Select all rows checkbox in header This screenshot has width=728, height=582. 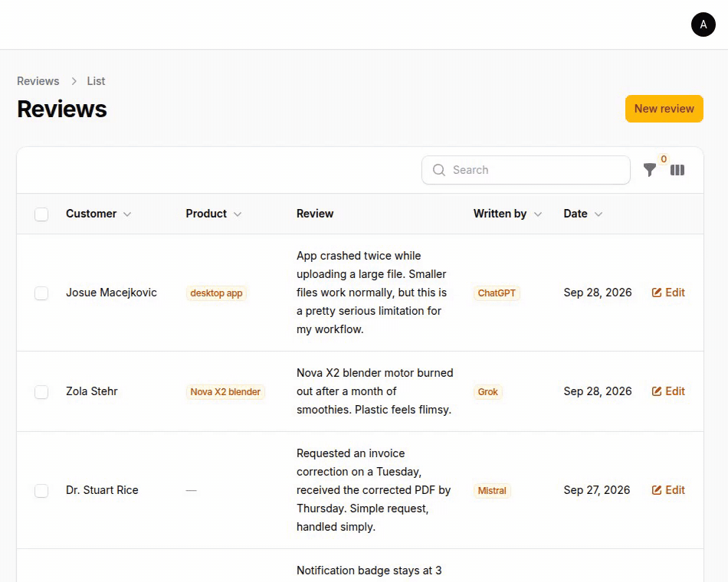(x=41, y=214)
